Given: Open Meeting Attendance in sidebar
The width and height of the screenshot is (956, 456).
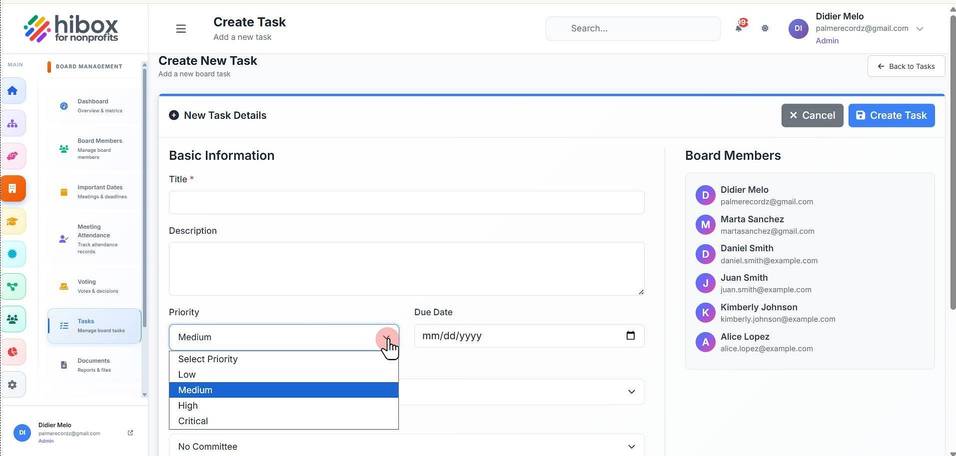Looking at the screenshot, I should (94, 239).
